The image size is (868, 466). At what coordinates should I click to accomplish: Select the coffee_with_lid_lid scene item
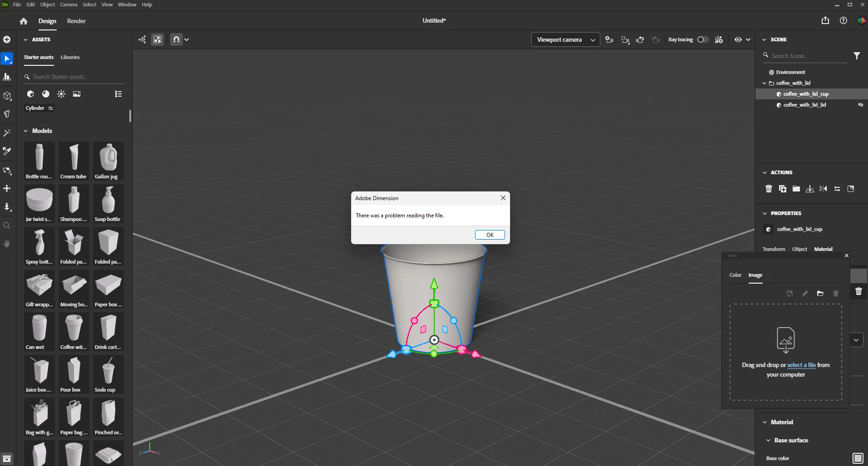[804, 105]
